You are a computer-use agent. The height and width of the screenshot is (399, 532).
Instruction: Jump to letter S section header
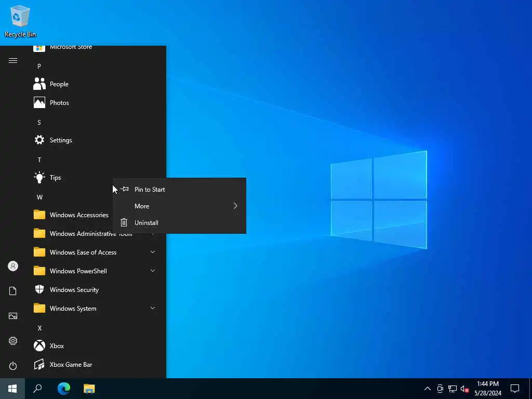point(39,122)
